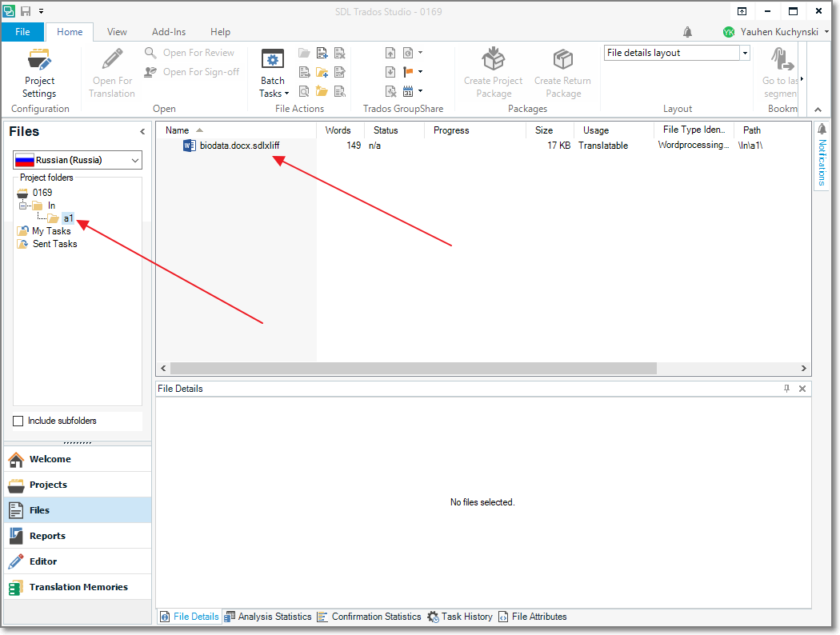840x635 pixels.
Task: Go to Reports view
Action: 78,536
